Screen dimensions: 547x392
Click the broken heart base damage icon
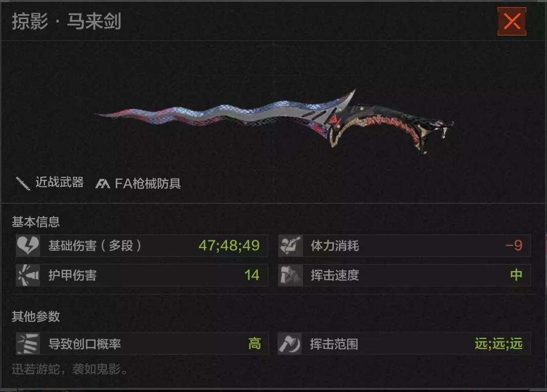click(x=28, y=246)
